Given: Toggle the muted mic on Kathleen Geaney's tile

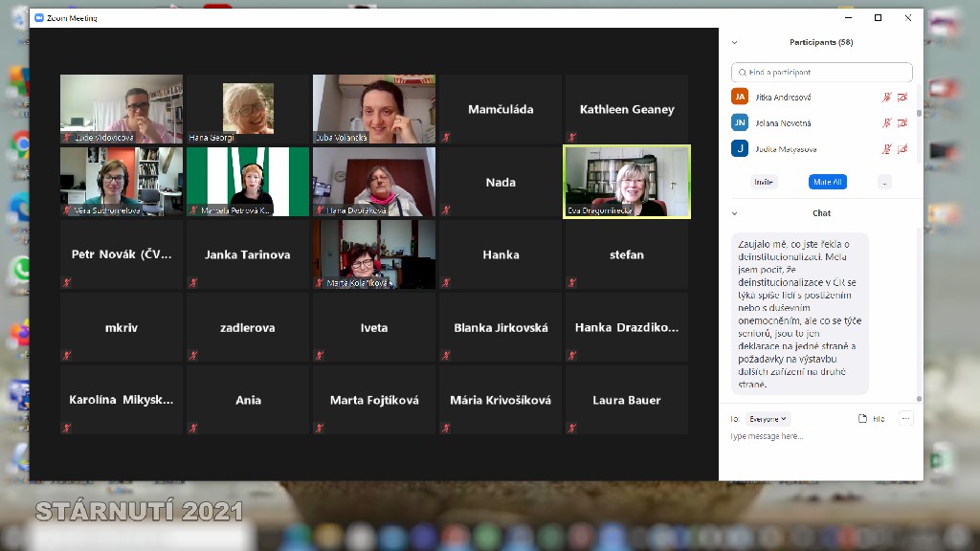Looking at the screenshot, I should point(572,137).
